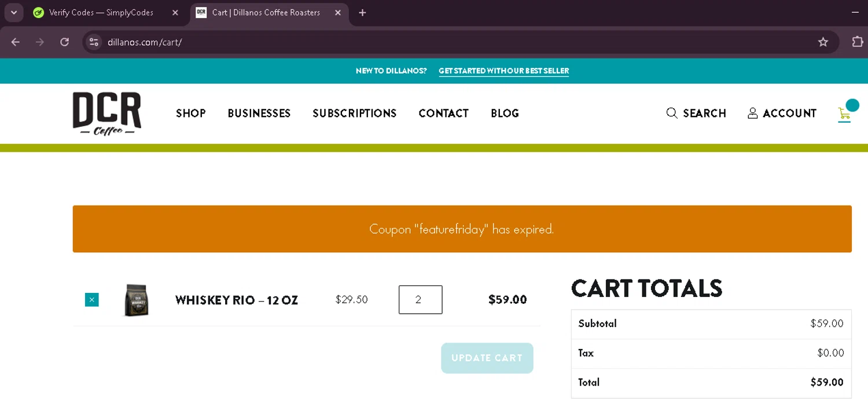Open the Contact page
The width and height of the screenshot is (868, 415).
[x=444, y=113]
